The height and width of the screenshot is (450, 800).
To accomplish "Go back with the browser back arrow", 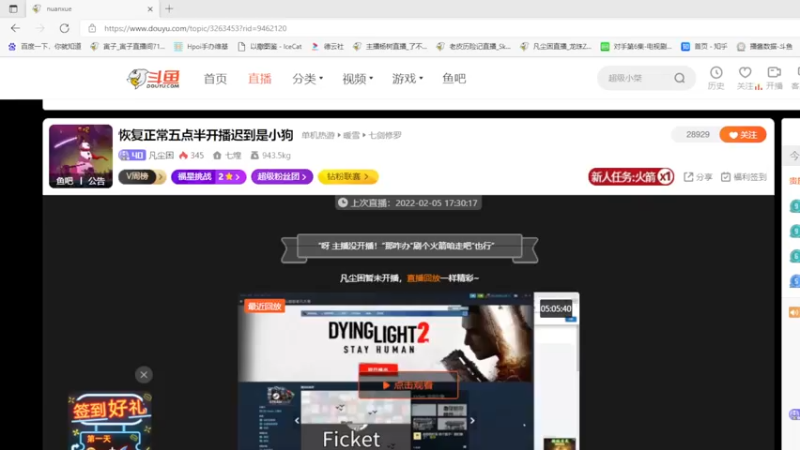I will tap(15, 28).
